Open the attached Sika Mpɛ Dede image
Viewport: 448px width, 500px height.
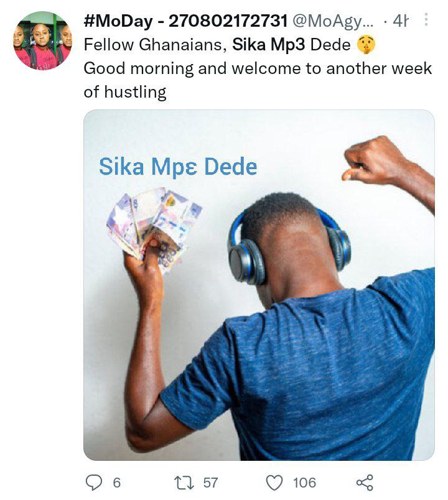pyautogui.click(x=259, y=285)
